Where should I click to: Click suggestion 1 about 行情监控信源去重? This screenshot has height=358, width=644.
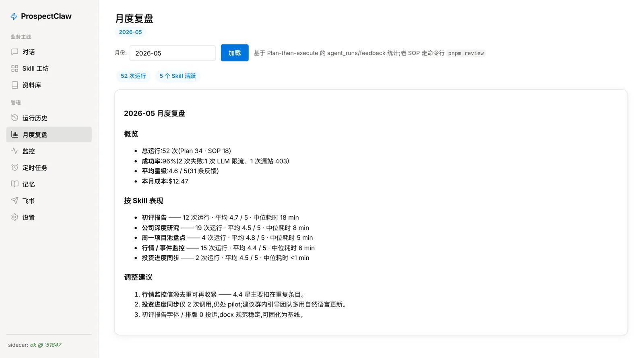pyautogui.click(x=225, y=294)
